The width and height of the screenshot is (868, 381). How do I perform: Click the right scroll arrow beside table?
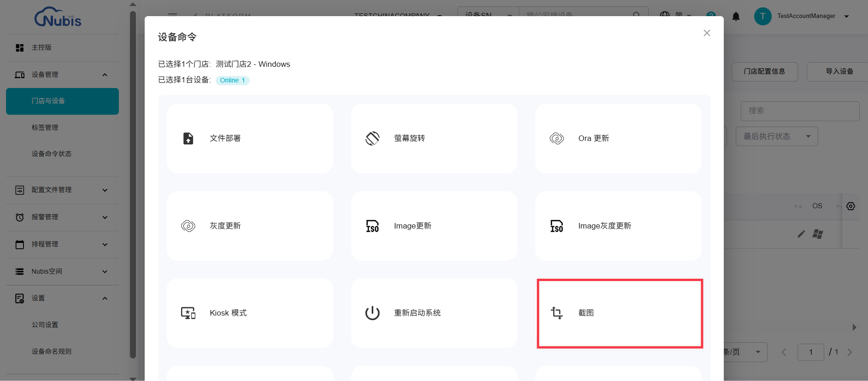(854, 328)
